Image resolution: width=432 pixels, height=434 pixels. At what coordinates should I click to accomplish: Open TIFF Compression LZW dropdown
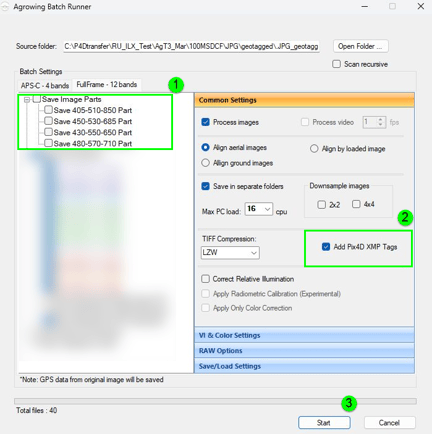point(230,253)
